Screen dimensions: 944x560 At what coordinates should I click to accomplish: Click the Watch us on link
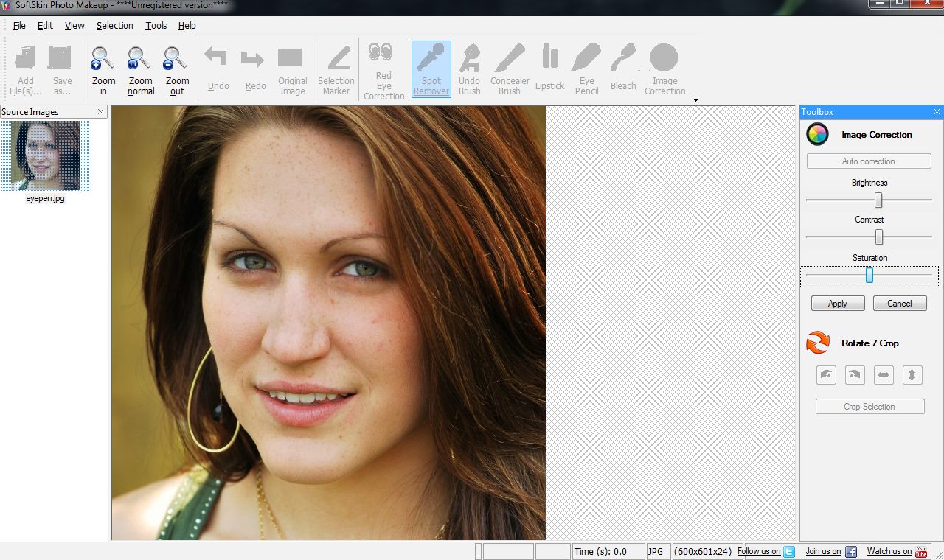pyautogui.click(x=889, y=551)
